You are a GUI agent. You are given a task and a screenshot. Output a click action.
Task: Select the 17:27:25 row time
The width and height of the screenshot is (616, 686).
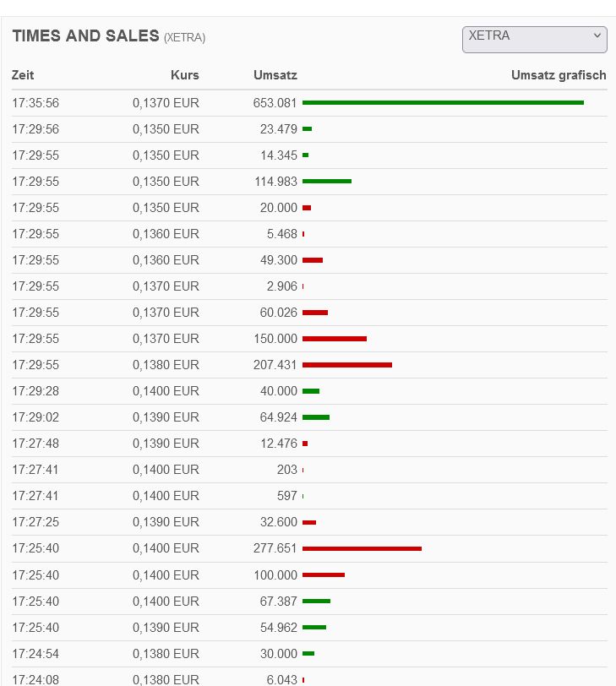35,522
